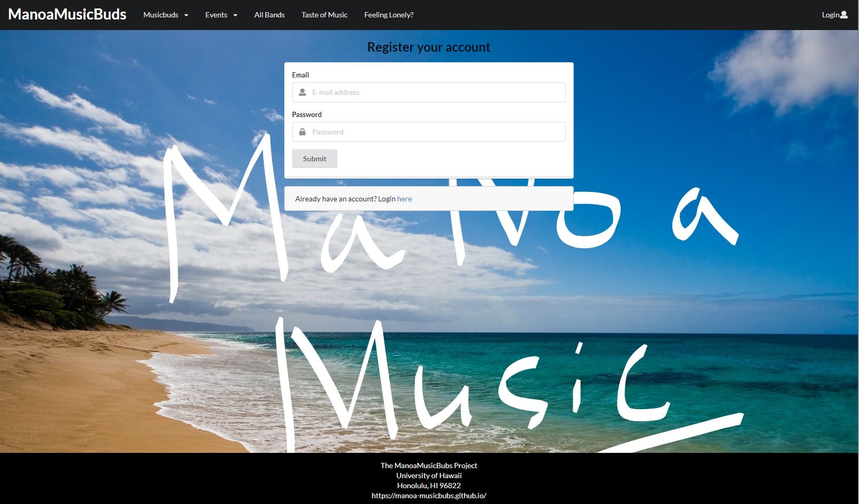This screenshot has width=859, height=504.
Task: Open the Events dropdown menu
Action: [x=221, y=15]
